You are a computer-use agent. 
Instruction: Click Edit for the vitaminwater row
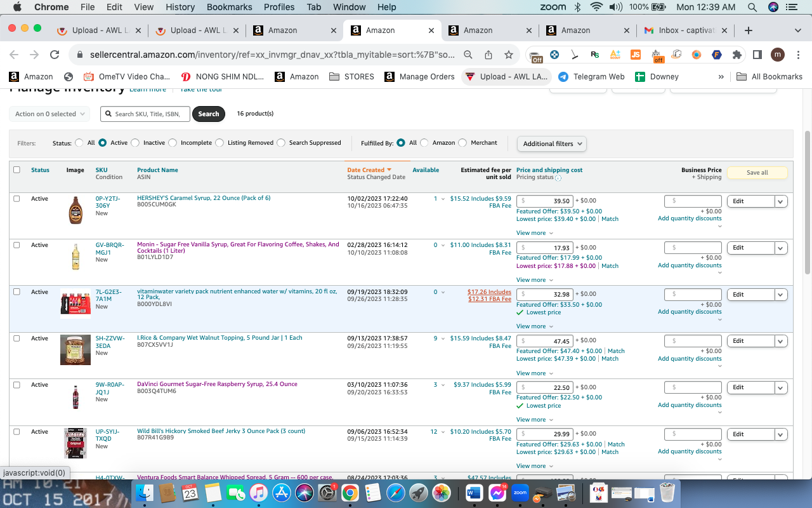click(x=750, y=295)
